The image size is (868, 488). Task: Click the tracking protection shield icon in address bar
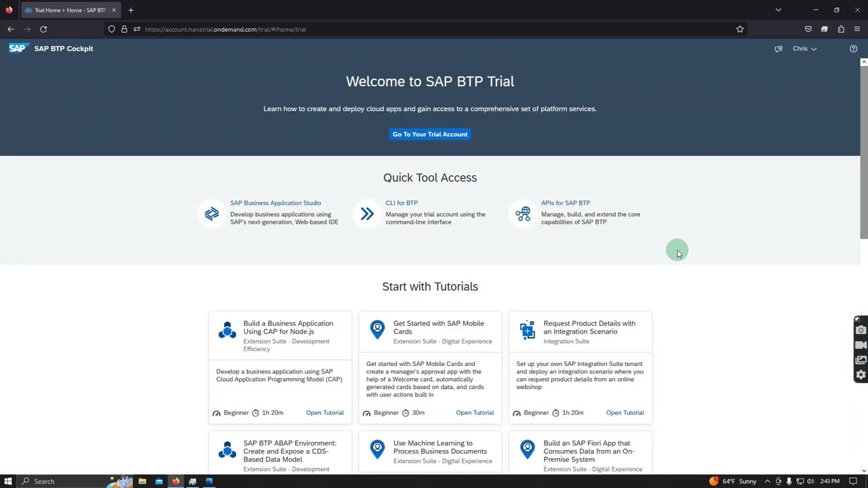coord(112,29)
